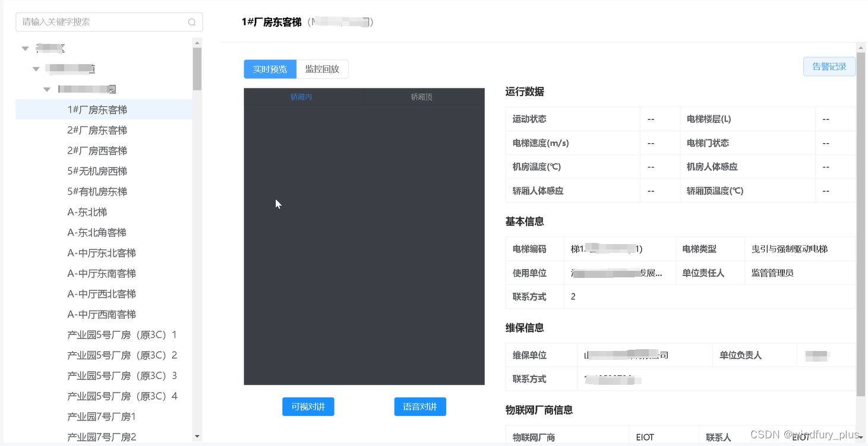Open 产业园5号厂房（原3C）2
This screenshot has width=868, height=446.
point(122,356)
